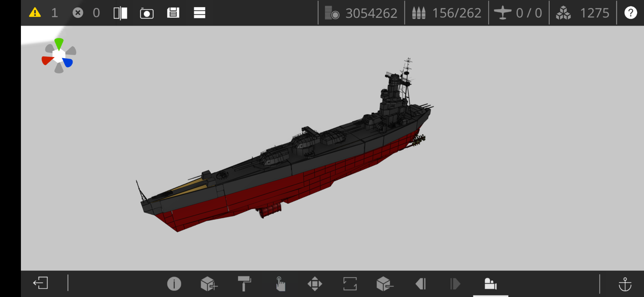Click the shells ammunition icon
The width and height of the screenshot is (644, 297).
(x=419, y=13)
